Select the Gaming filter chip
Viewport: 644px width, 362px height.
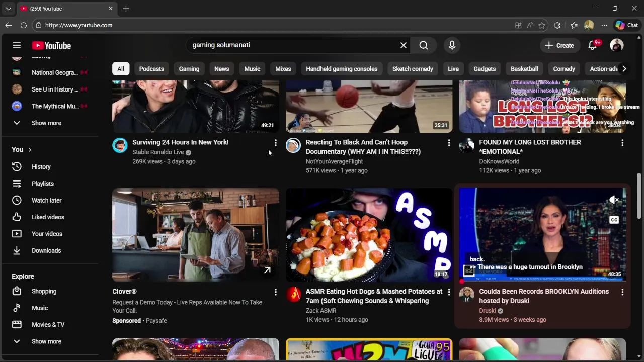click(189, 69)
